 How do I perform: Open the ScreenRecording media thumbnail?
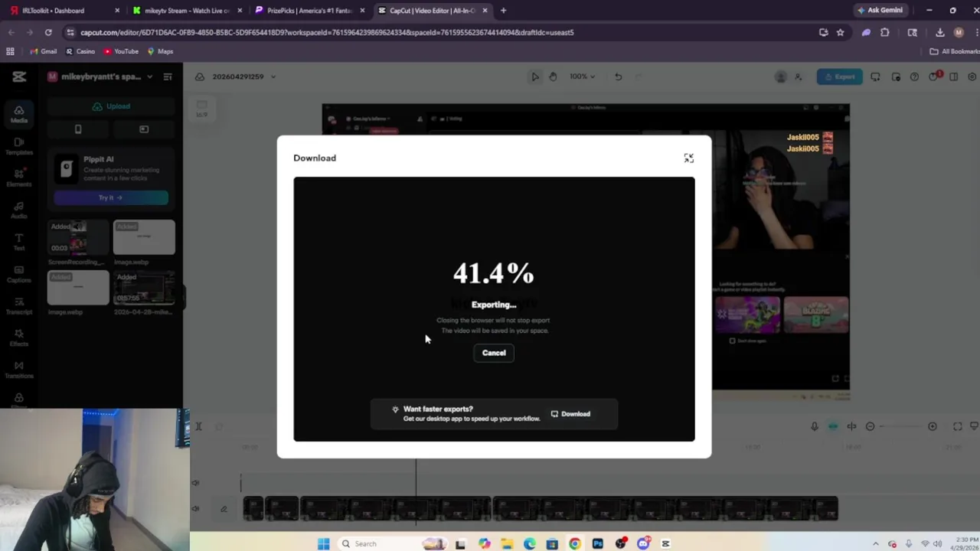(78, 237)
